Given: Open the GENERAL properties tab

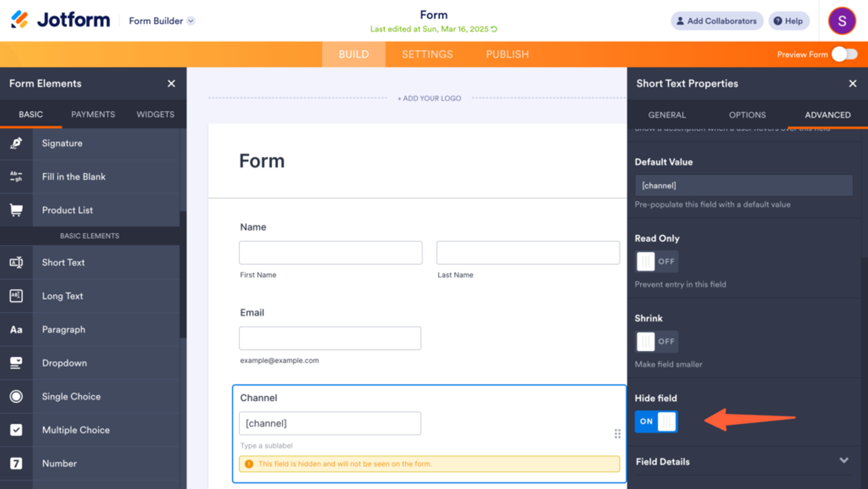Looking at the screenshot, I should pyautogui.click(x=667, y=115).
